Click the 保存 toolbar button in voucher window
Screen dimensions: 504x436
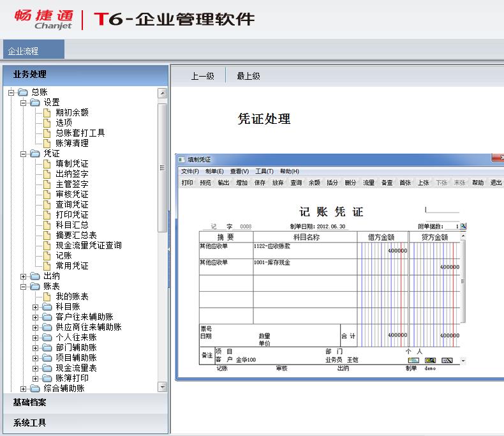click(x=260, y=183)
